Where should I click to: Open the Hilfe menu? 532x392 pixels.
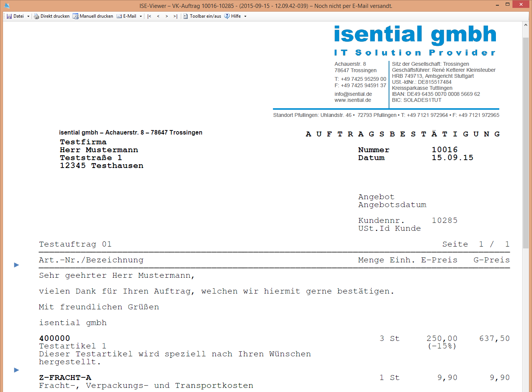coord(236,16)
